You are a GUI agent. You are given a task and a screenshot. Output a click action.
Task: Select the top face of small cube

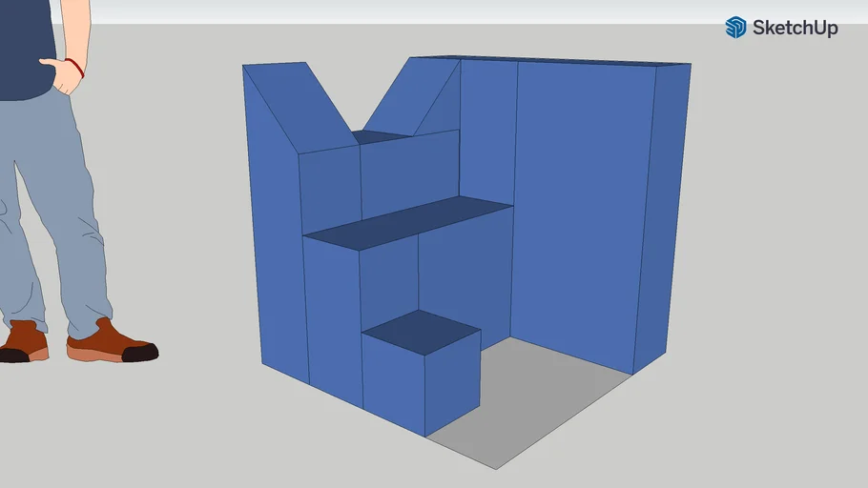tap(422, 332)
